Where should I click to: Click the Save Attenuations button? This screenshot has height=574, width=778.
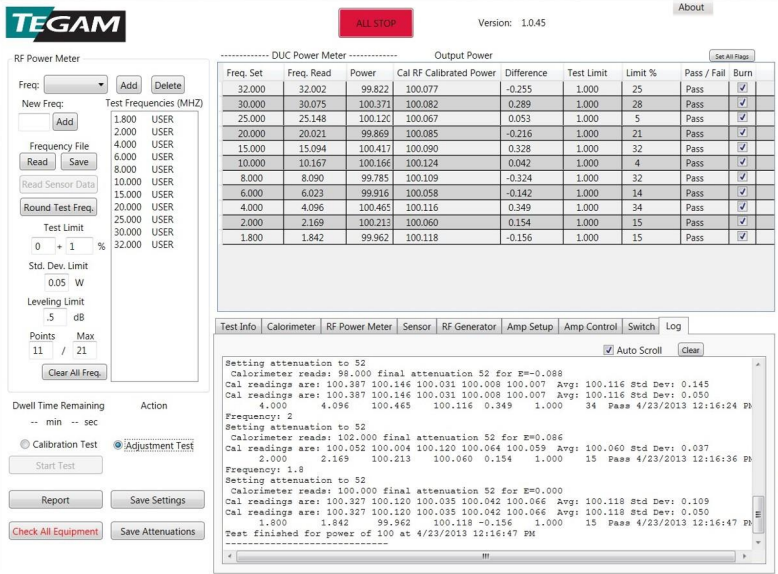coord(158,531)
